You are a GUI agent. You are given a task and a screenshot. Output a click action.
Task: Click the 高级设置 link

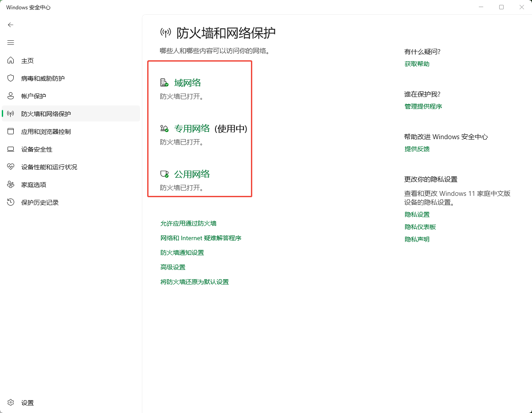click(173, 267)
